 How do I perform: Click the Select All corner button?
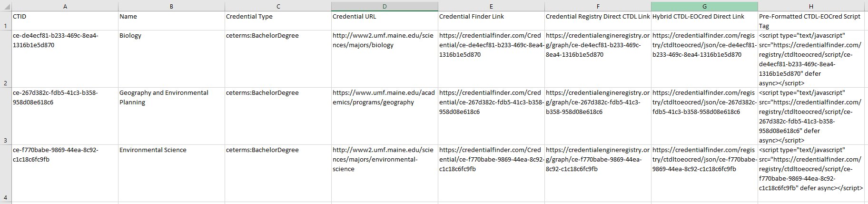6,6
